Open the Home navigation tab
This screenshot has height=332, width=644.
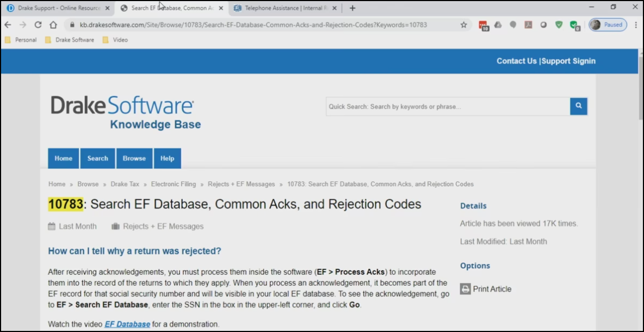coord(63,158)
